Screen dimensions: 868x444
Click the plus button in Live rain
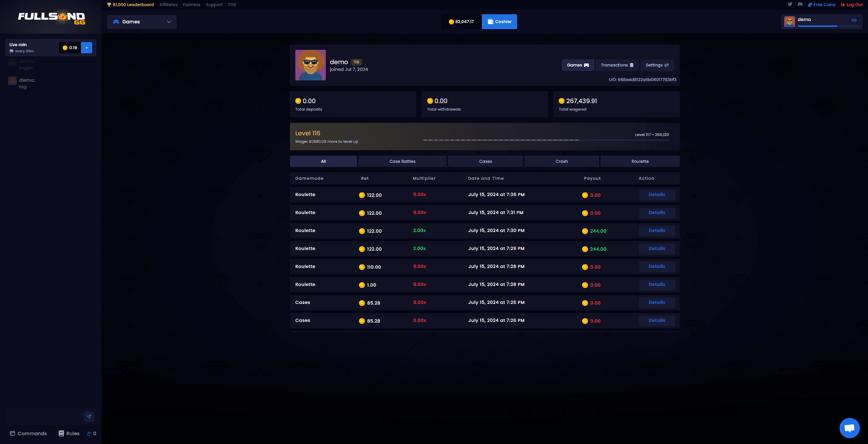87,48
